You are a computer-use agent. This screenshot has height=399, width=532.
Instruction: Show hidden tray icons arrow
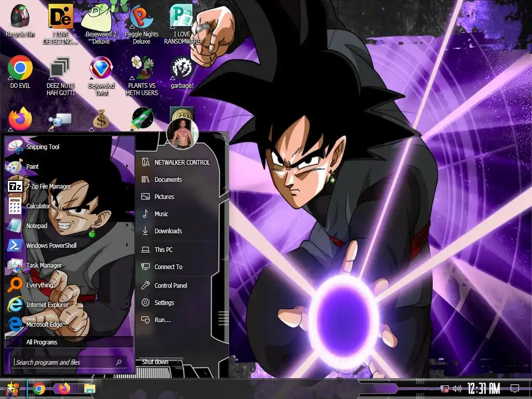432,389
